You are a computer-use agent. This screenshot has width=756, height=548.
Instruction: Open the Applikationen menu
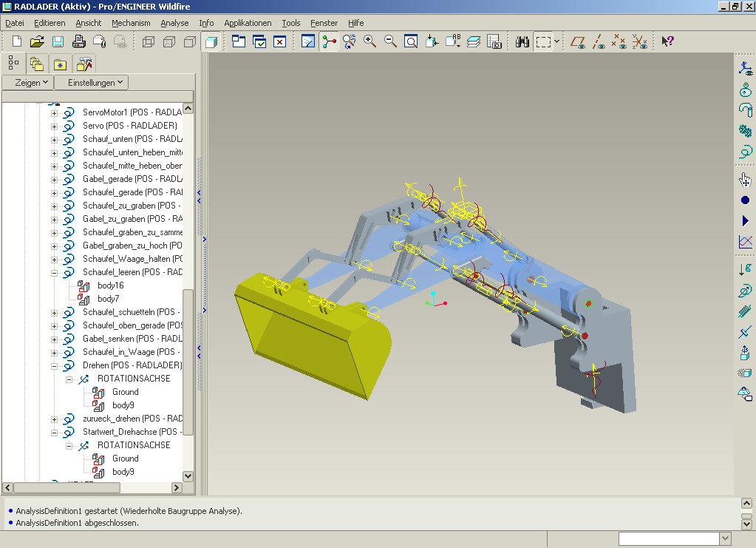(248, 23)
